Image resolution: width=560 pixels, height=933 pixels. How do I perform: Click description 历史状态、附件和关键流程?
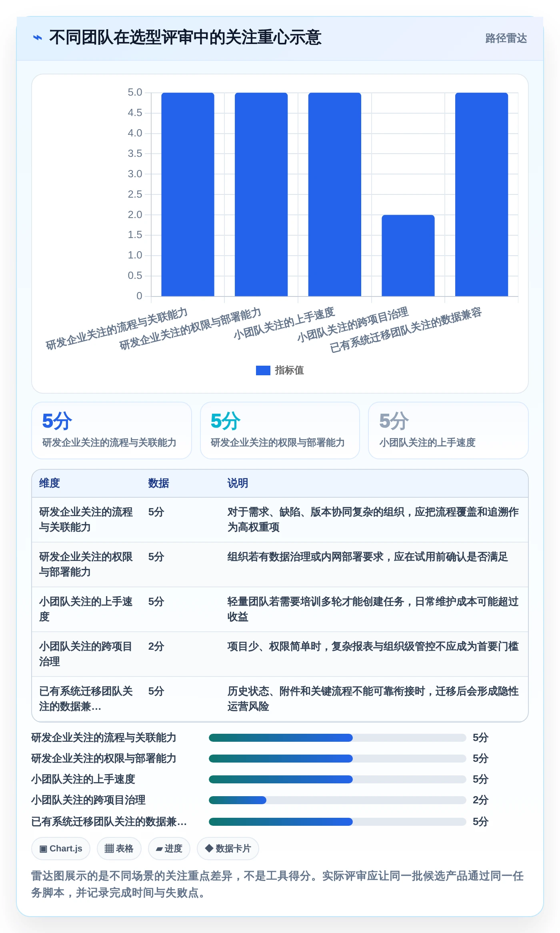click(x=373, y=699)
